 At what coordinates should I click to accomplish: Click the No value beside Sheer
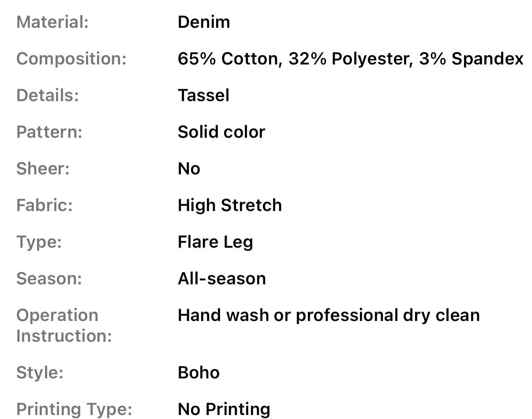pos(189,169)
